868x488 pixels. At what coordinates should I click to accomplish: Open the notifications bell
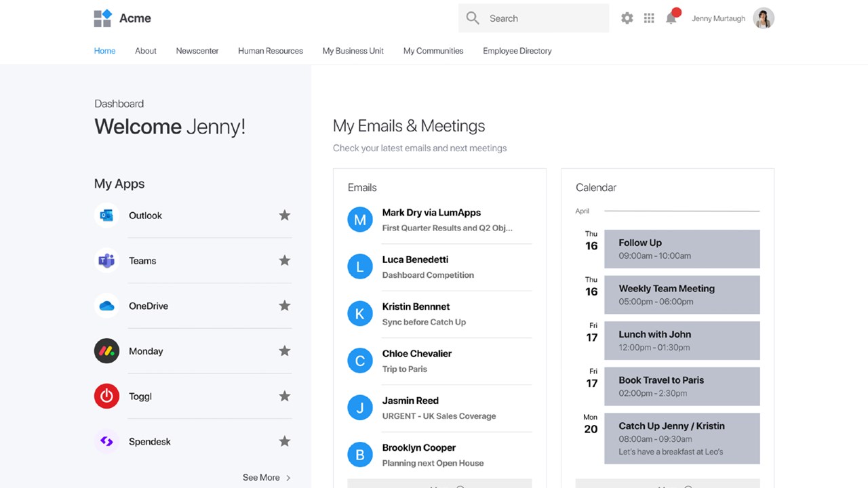click(x=671, y=18)
